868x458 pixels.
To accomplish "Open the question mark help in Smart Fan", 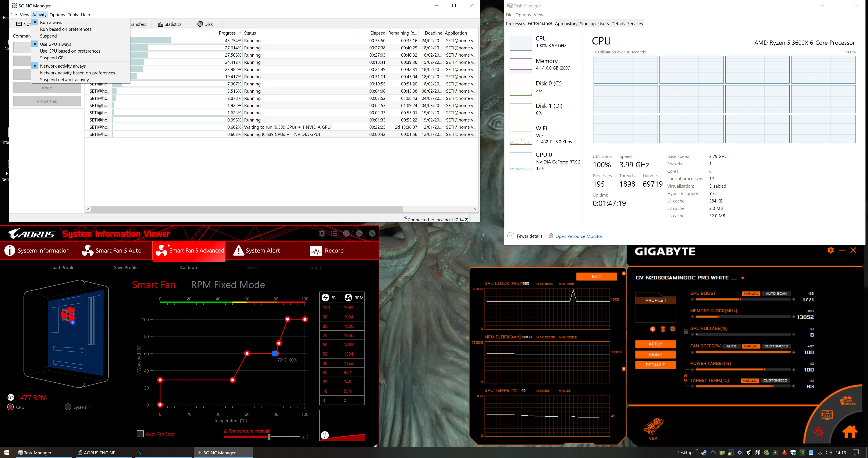I will 324,435.
